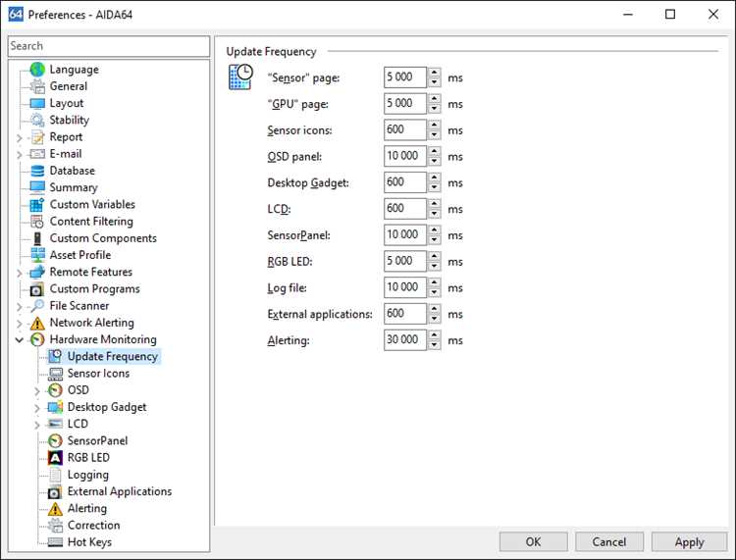736x560 pixels.
Task: Click the OK button
Action: [x=533, y=541]
